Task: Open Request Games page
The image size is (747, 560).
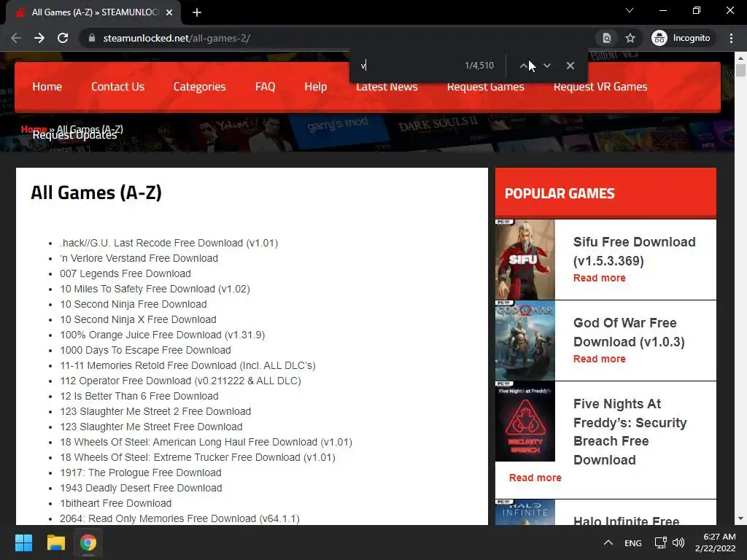Action: [485, 87]
